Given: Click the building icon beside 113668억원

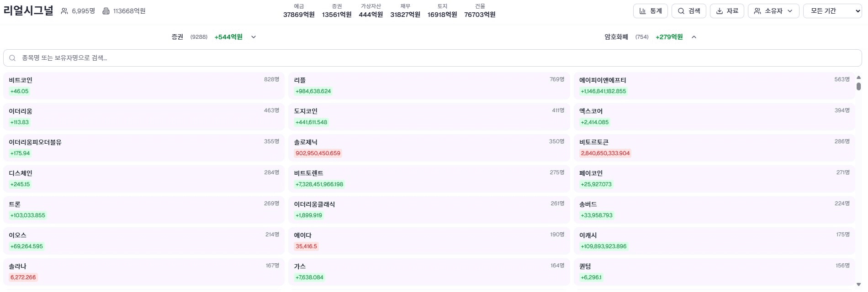Looking at the screenshot, I should [x=106, y=11].
